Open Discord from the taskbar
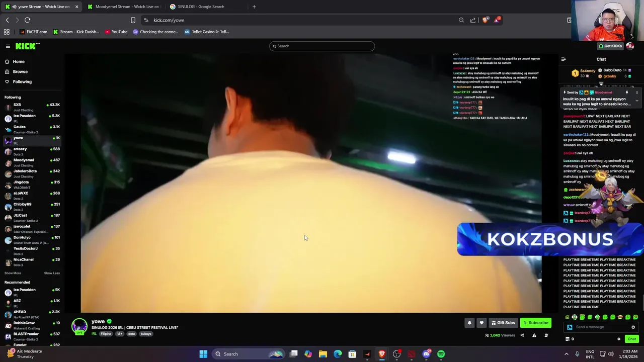 426,354
